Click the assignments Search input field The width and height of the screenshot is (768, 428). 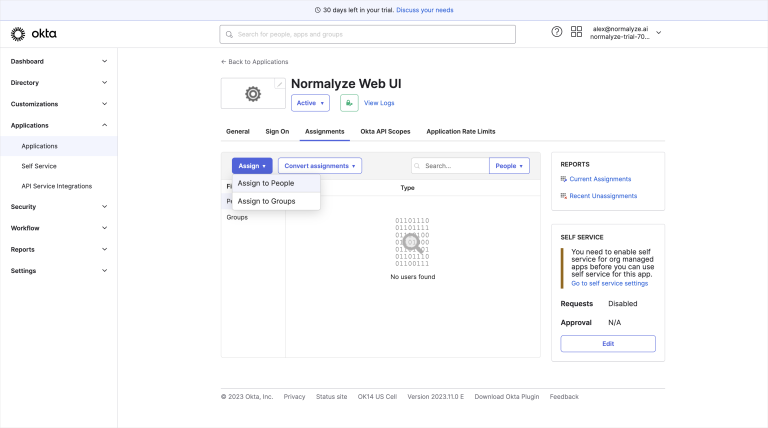(x=452, y=166)
